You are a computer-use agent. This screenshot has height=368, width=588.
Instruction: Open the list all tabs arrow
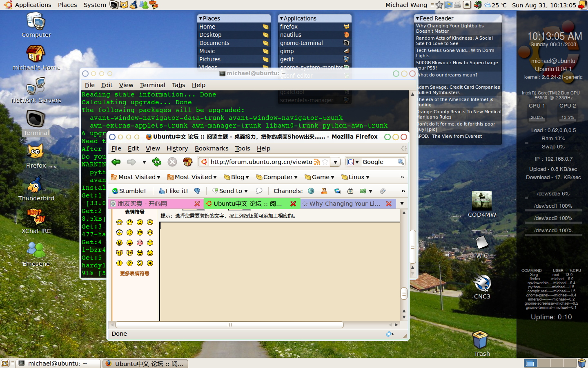coord(402,203)
